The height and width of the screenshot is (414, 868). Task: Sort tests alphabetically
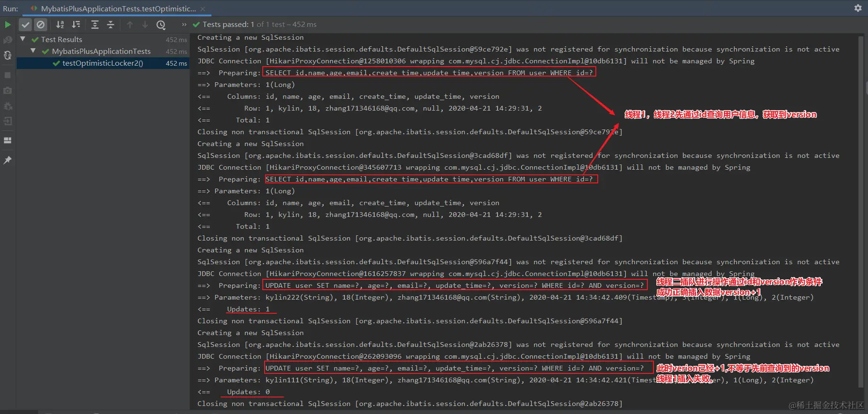60,25
